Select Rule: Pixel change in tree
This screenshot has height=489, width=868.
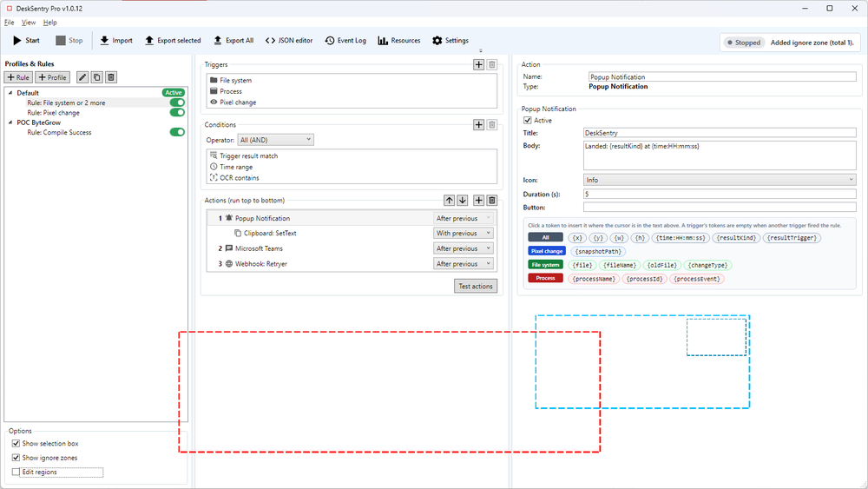[53, 112]
